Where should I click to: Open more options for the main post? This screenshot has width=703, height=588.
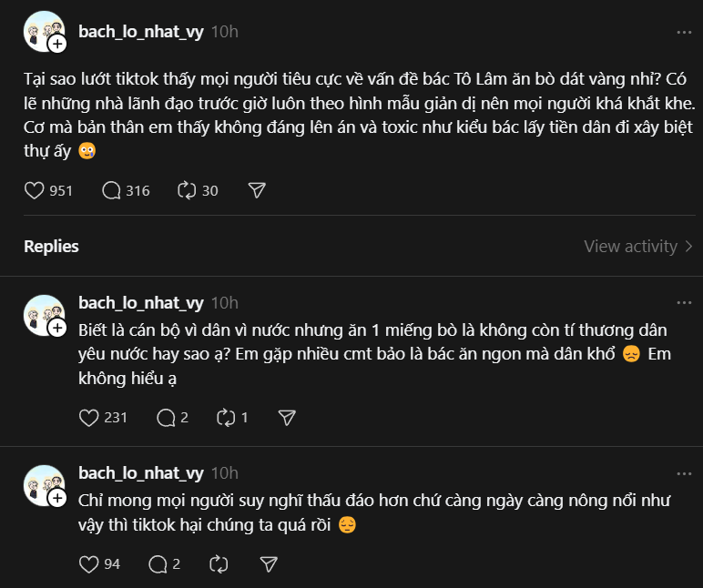(683, 32)
